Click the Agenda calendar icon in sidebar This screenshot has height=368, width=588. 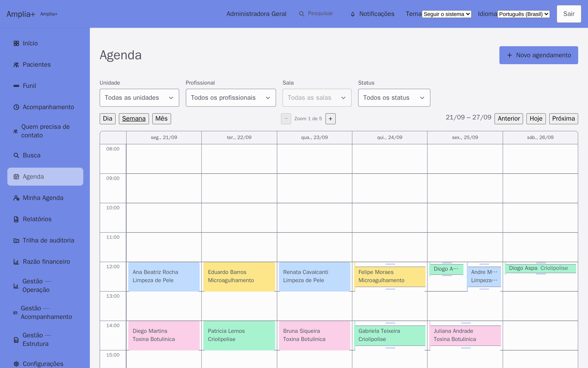(x=16, y=177)
